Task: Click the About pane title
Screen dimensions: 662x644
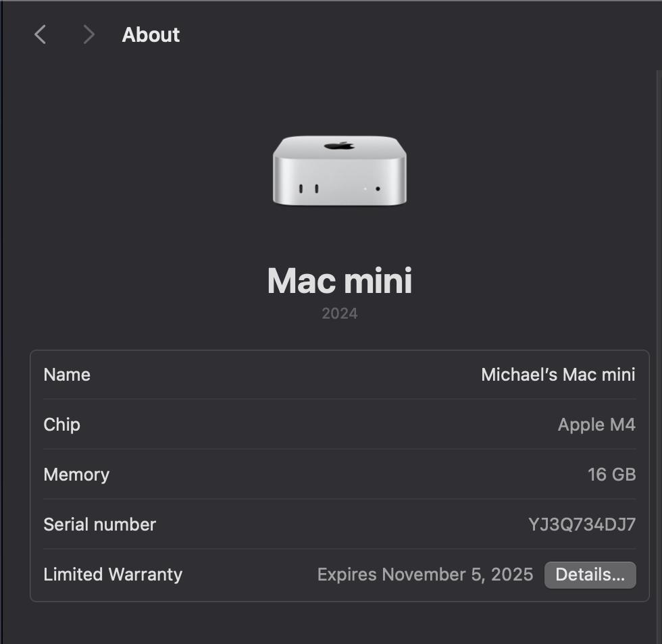Action: pos(151,34)
